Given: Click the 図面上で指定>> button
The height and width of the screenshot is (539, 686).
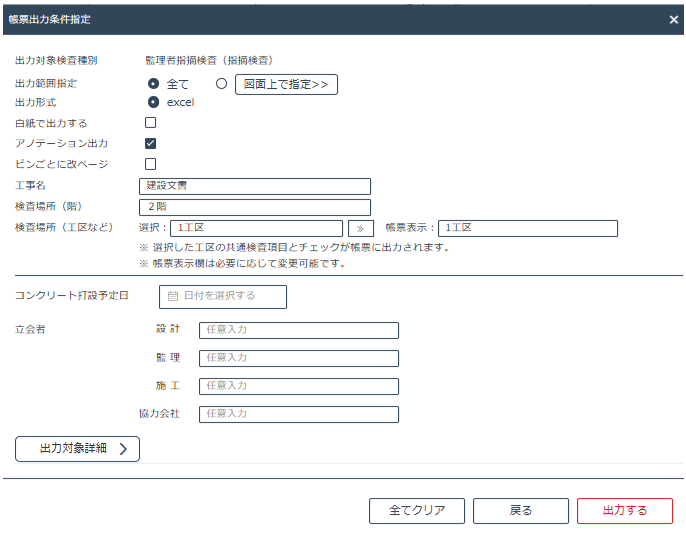Looking at the screenshot, I should (x=286, y=84).
